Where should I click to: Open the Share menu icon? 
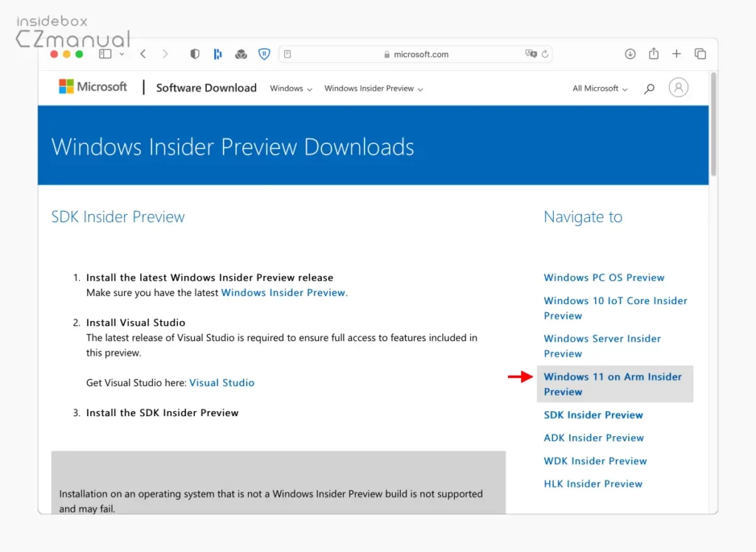click(653, 54)
